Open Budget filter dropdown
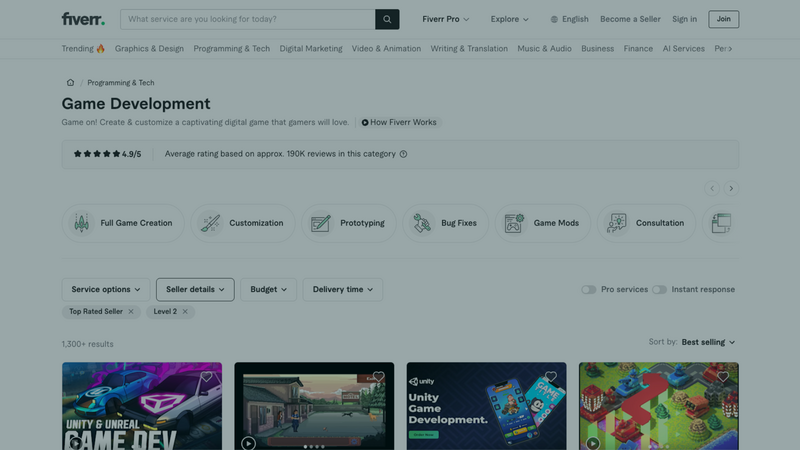 point(268,290)
